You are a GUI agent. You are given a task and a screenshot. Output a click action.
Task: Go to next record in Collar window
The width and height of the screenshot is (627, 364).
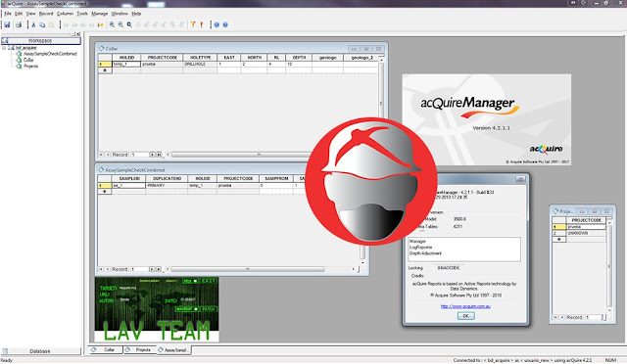153,155
